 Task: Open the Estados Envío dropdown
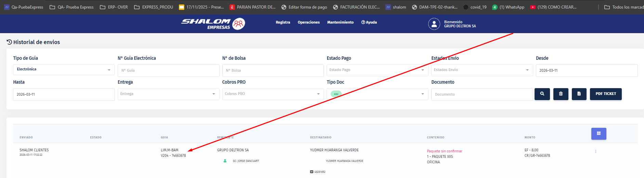click(482, 70)
